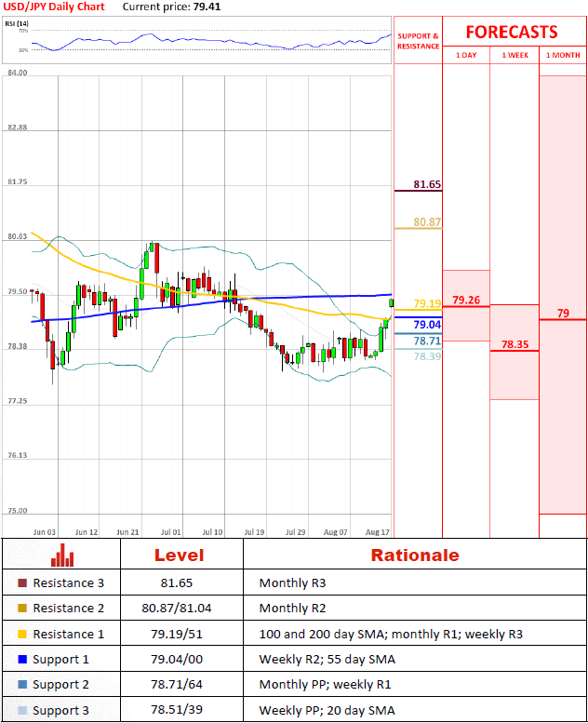Click the 78.71 support level label
The image size is (588, 723).
coord(427,341)
